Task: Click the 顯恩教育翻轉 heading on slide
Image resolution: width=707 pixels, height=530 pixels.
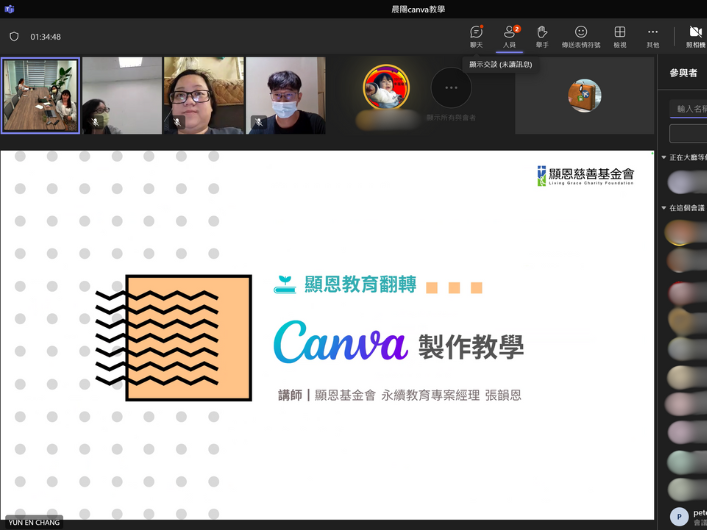Action: coord(360,285)
